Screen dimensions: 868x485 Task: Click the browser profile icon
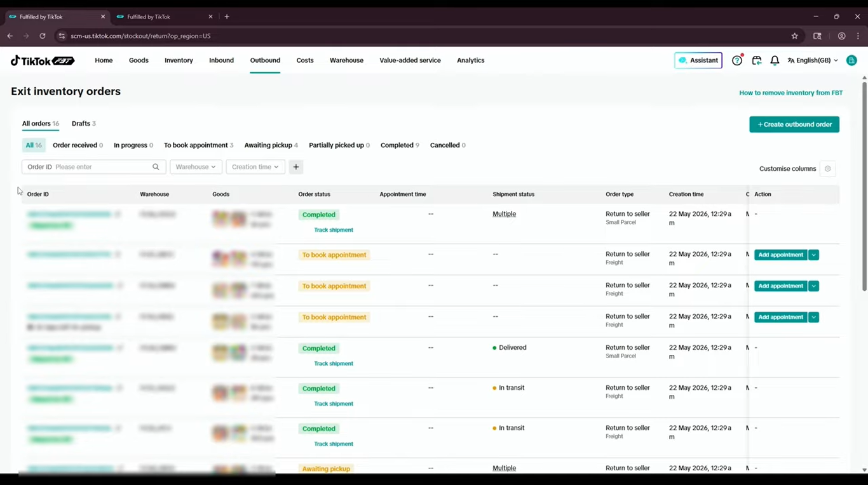841,36
